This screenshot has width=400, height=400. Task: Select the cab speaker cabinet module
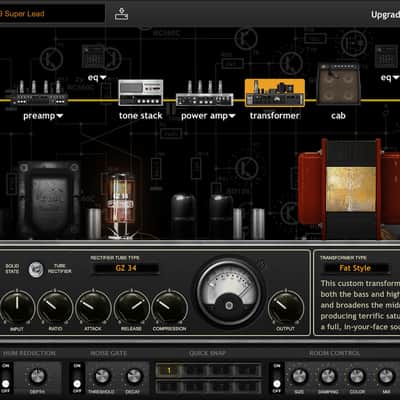pyautogui.click(x=338, y=83)
